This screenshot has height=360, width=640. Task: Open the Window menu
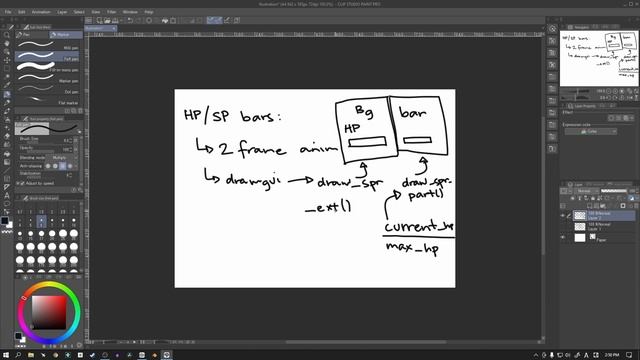tap(130, 12)
